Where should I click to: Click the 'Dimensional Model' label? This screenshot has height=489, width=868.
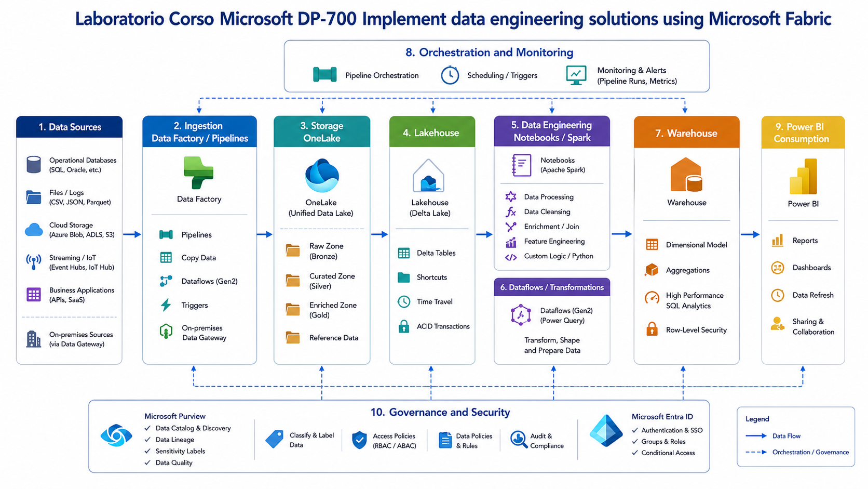(x=697, y=245)
